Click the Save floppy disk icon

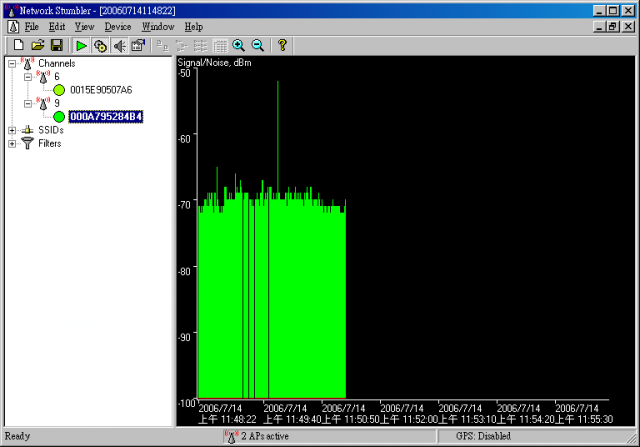click(56, 45)
